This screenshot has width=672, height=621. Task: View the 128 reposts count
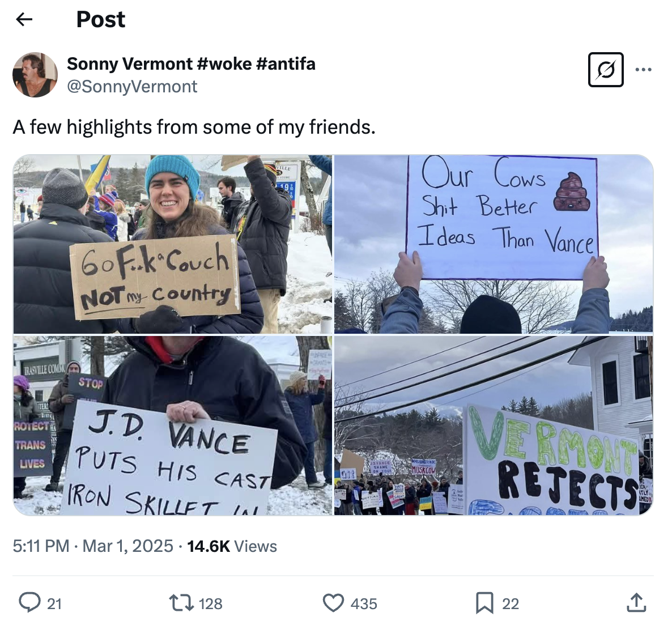[210, 604]
